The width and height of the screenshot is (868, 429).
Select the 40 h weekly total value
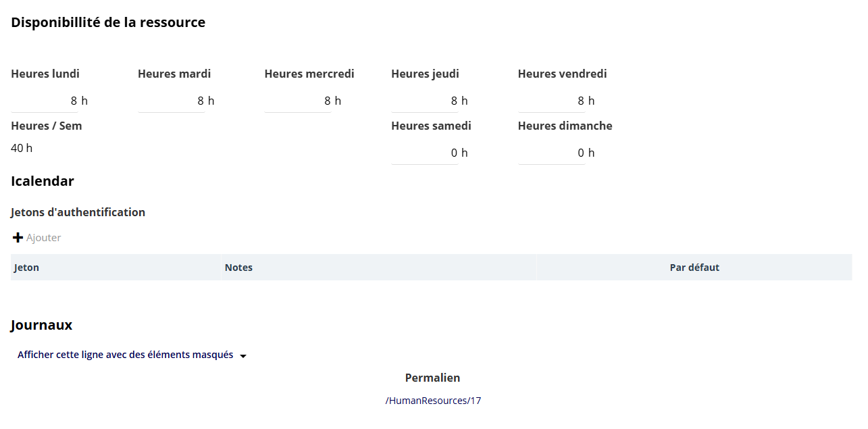(22, 148)
